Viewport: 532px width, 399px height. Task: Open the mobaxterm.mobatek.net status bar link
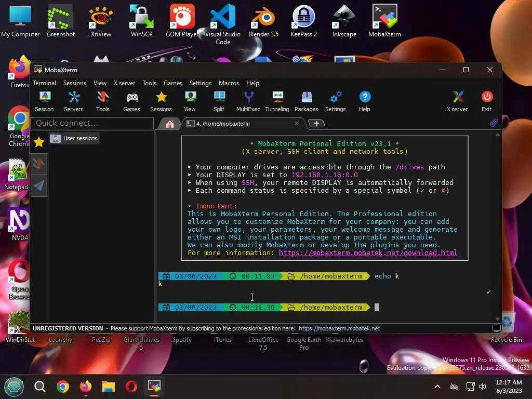(339, 328)
